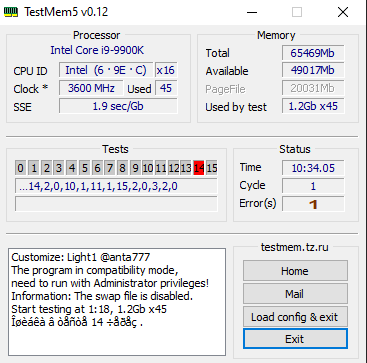Image resolution: width=367 pixels, height=363 pixels.
Task: Click the Clock value 3600 MHz
Action: 91,88
